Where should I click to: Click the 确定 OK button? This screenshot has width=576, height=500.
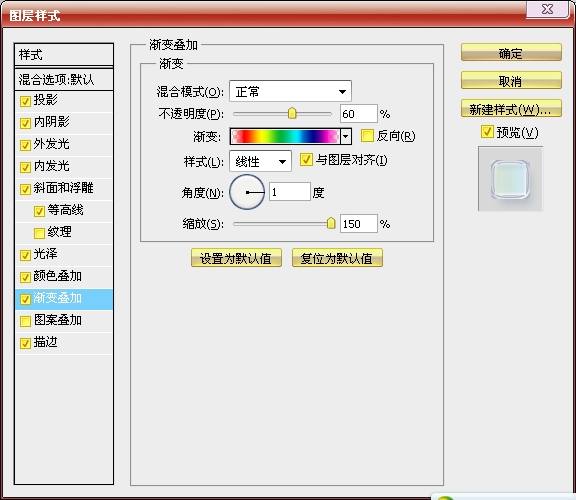point(511,53)
